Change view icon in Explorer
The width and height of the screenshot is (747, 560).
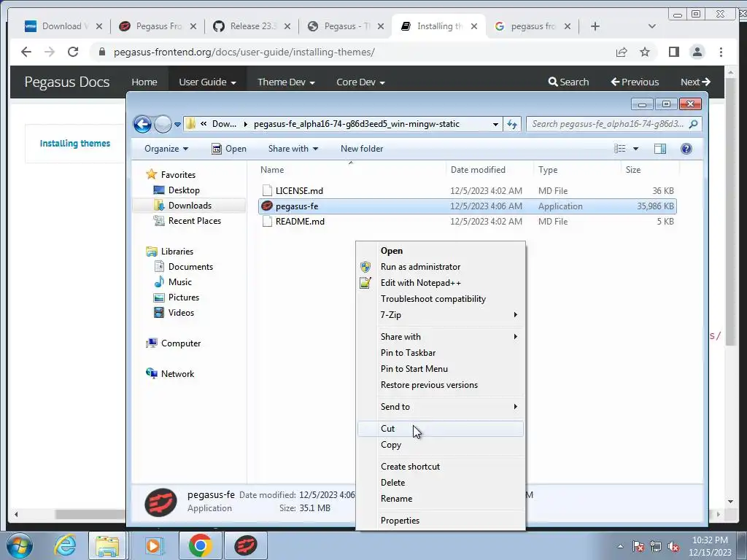click(x=620, y=149)
